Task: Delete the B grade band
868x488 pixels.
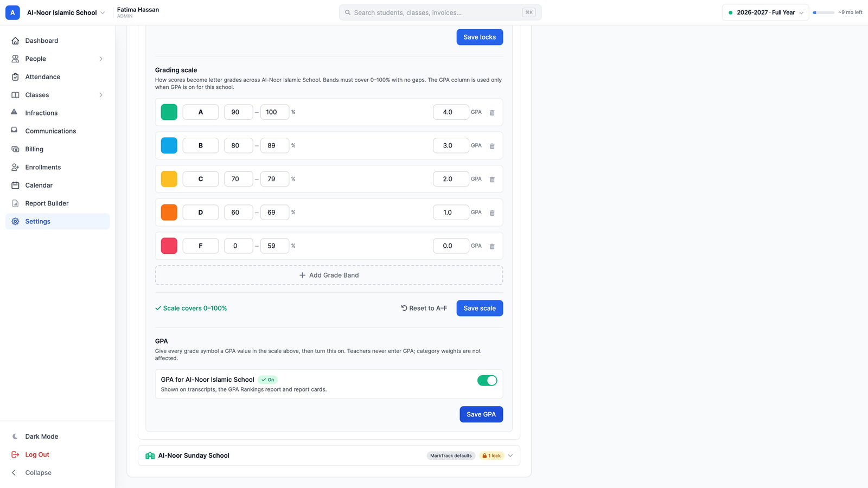Action: tap(492, 146)
